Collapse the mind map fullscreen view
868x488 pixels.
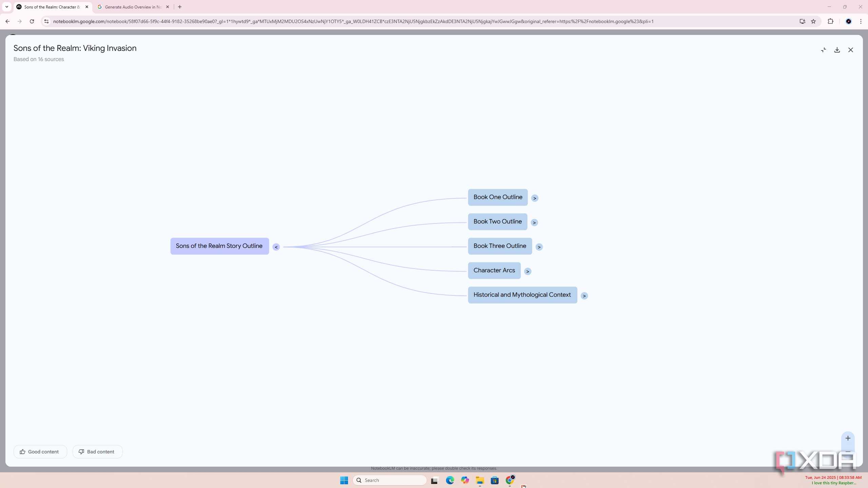823,50
